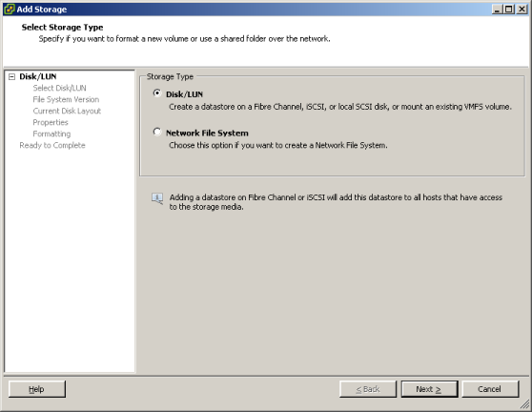Collapse the Disk/LUN tree node

point(11,76)
